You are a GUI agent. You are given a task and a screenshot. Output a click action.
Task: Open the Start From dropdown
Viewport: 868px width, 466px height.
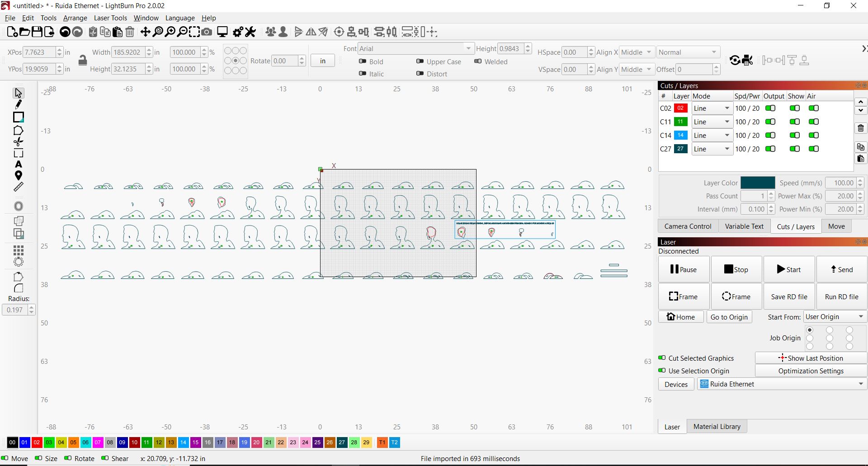pos(835,317)
